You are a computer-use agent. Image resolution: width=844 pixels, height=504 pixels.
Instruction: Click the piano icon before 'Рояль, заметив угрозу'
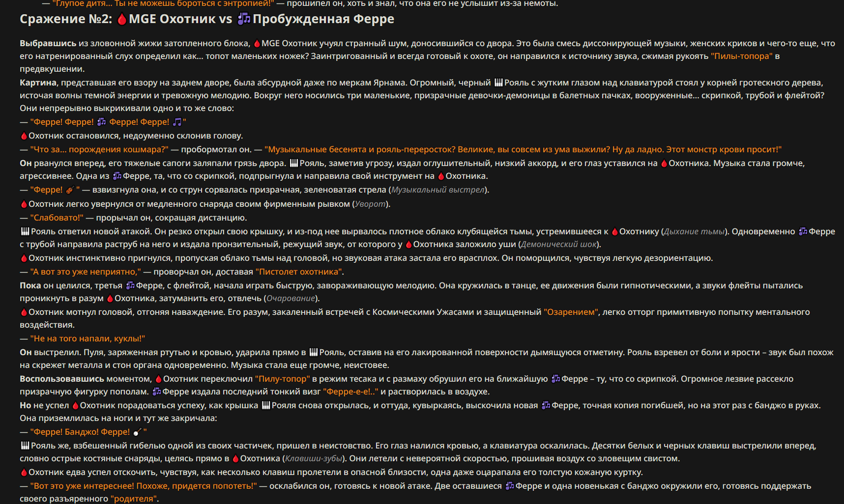[294, 163]
